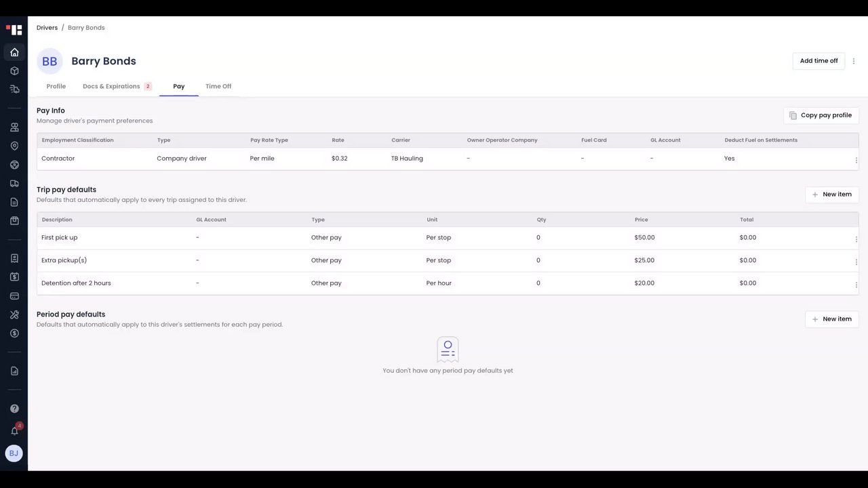Add New item to Period pay defaults

(832, 319)
